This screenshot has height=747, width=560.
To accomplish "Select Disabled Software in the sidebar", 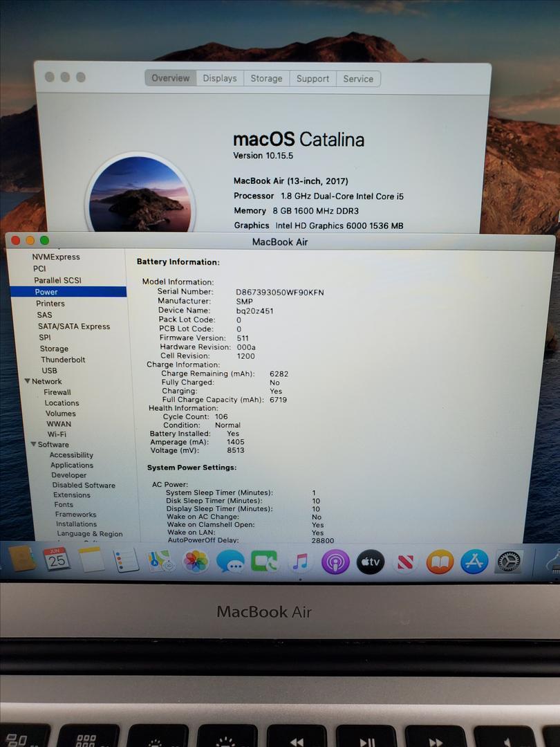I will point(84,485).
